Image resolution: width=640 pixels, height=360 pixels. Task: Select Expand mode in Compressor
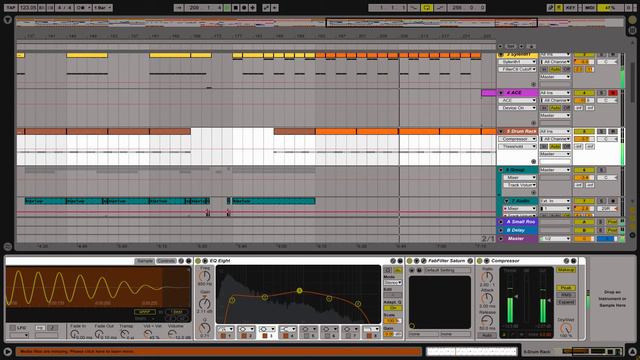[566, 302]
